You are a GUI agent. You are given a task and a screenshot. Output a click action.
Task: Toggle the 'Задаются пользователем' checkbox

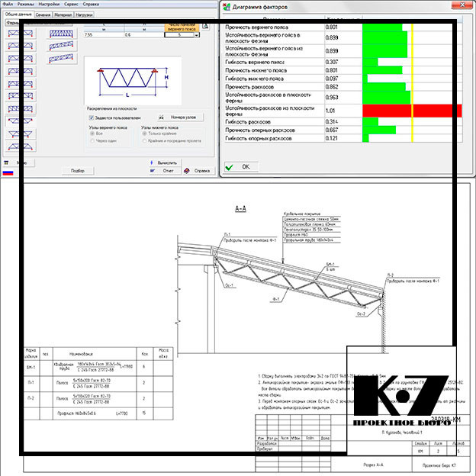[x=91, y=118]
